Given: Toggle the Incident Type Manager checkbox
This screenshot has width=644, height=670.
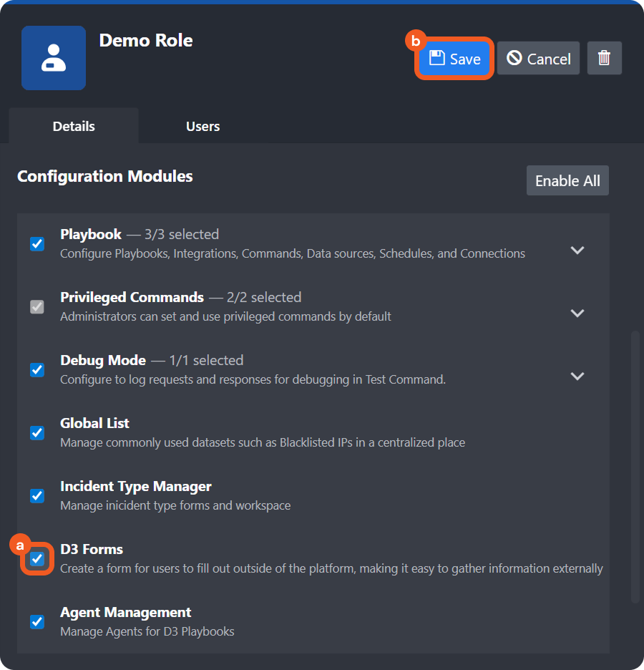Looking at the screenshot, I should 37,496.
